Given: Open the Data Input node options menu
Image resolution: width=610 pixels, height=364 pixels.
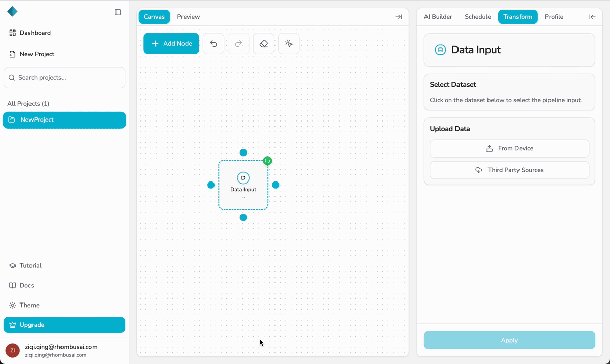Looking at the screenshot, I should [x=243, y=196].
